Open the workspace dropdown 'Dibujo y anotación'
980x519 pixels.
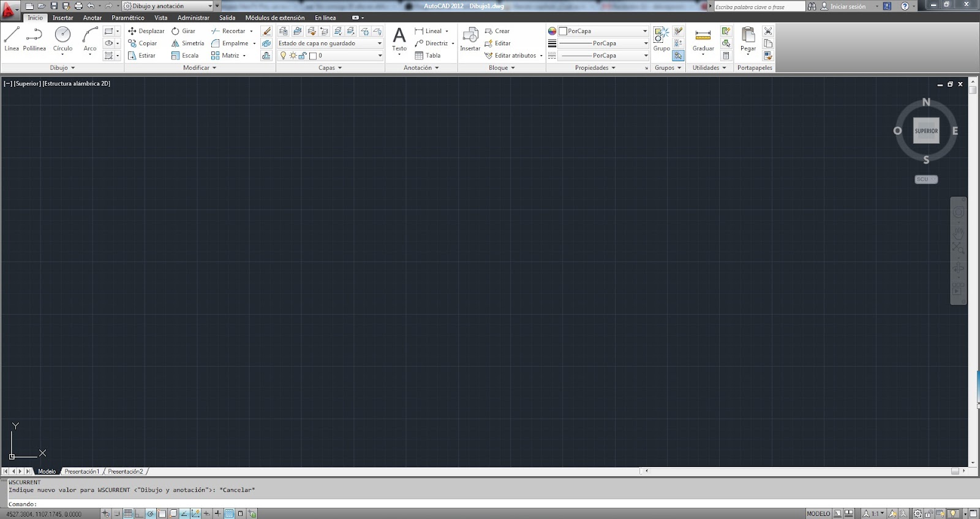pos(168,6)
